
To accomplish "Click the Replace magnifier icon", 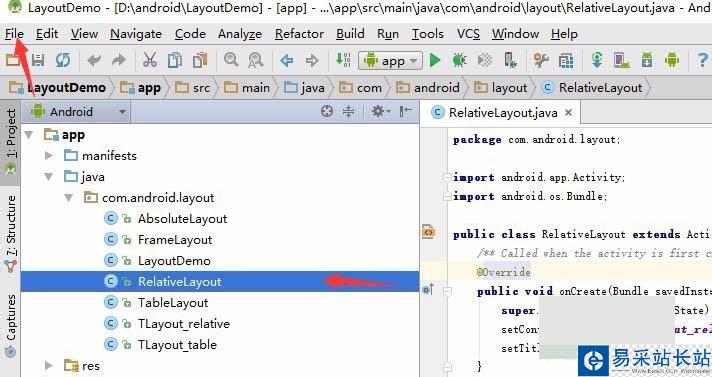I will pos(256,60).
